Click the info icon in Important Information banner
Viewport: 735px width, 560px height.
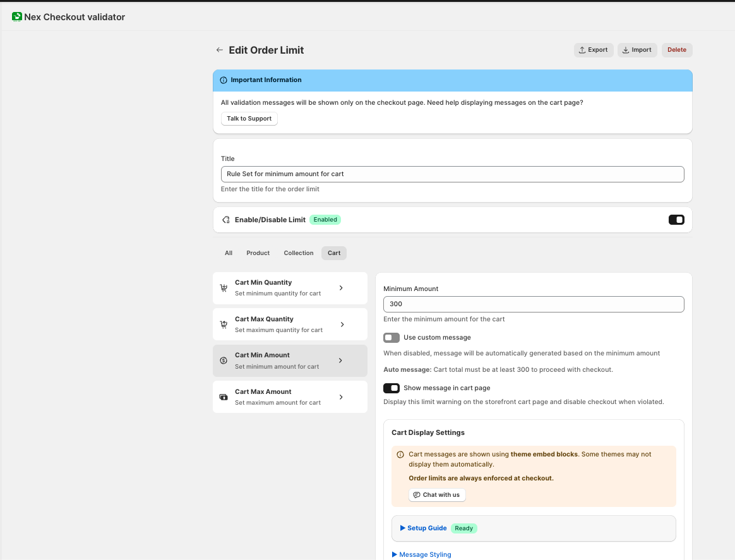224,80
